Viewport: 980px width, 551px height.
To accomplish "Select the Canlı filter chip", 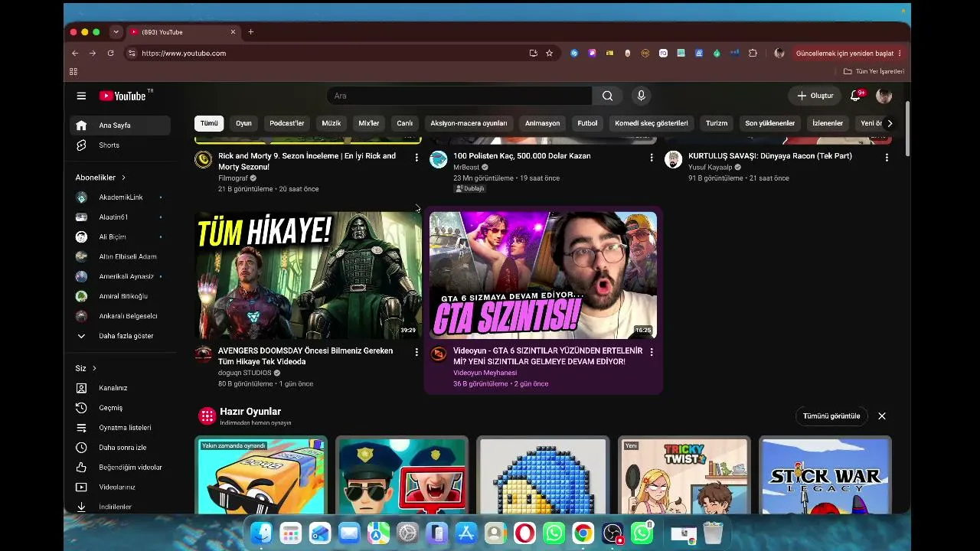I will point(404,123).
